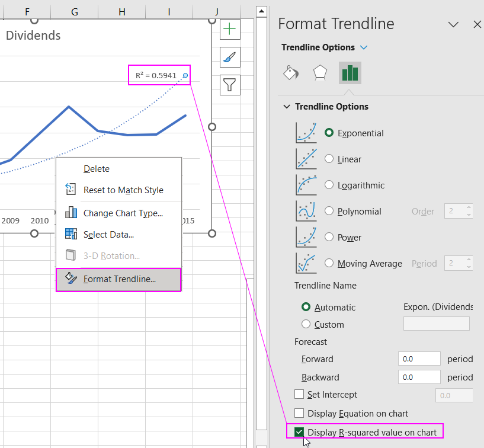Image resolution: width=484 pixels, height=448 pixels.
Task: Check Display Equation on chart
Action: [x=300, y=413]
